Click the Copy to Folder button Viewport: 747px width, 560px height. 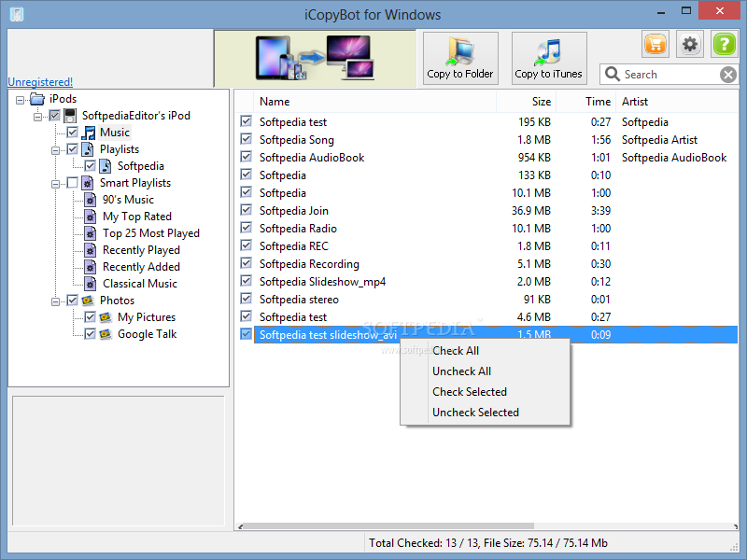tap(460, 58)
